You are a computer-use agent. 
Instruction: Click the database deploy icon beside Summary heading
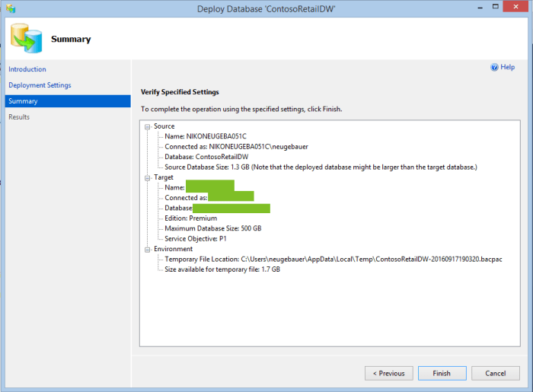[27, 38]
